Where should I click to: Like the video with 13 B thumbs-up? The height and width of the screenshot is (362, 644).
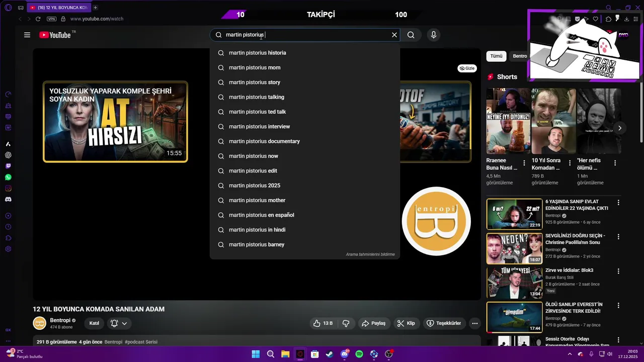[x=323, y=323]
